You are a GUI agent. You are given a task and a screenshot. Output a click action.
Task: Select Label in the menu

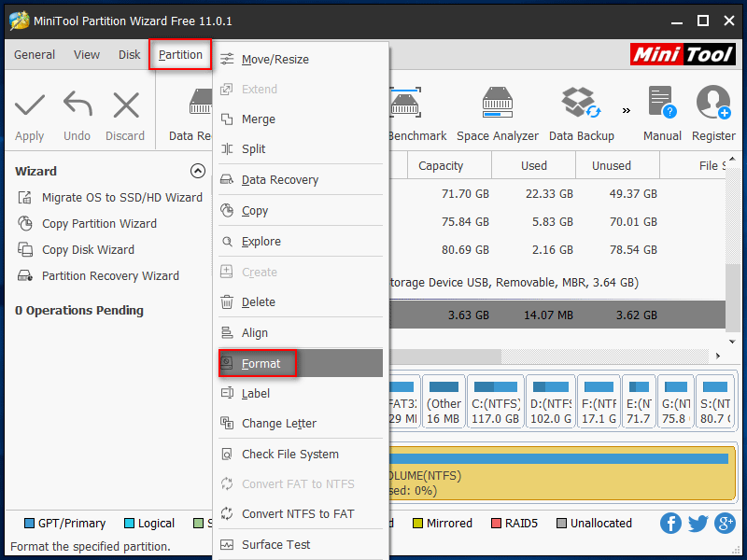[x=301, y=393]
